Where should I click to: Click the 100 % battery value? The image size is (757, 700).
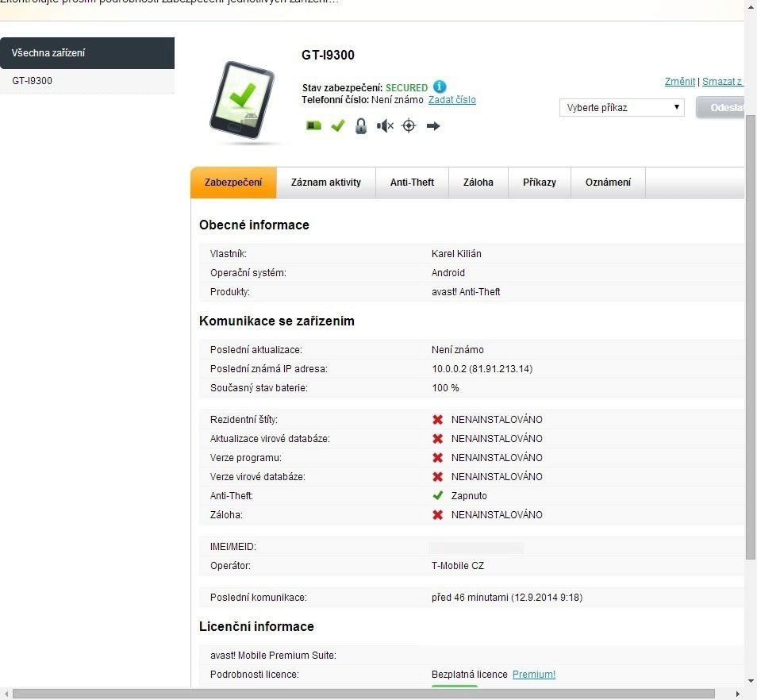(x=445, y=388)
